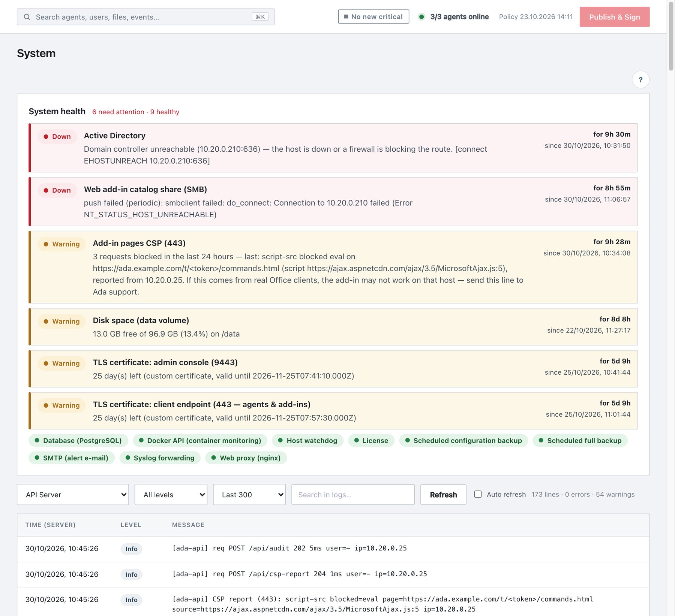Click the Publish & Sign button
This screenshot has width=675, height=616.
tap(614, 17)
